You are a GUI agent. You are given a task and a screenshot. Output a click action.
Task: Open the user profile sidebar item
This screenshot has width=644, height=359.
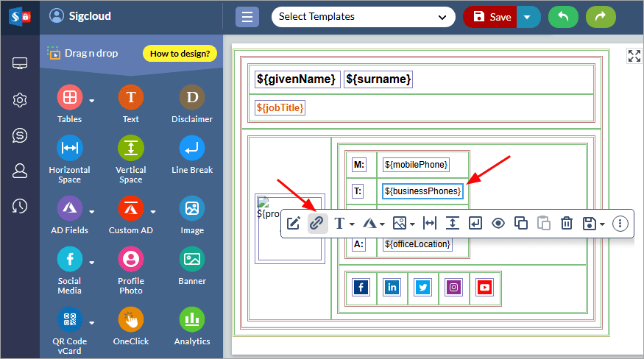click(x=20, y=171)
